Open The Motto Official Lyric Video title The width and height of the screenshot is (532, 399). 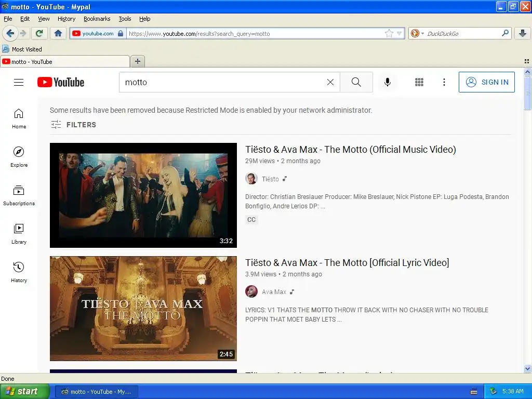click(347, 262)
